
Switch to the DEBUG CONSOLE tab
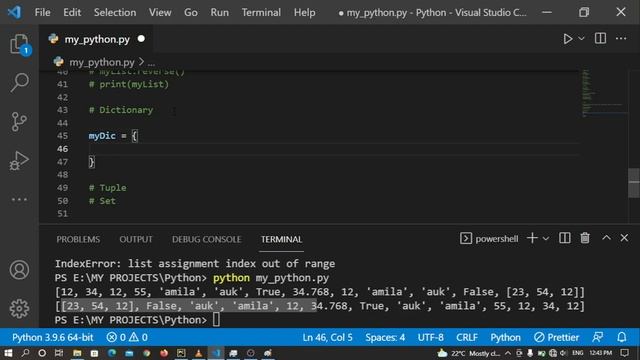[207, 239]
